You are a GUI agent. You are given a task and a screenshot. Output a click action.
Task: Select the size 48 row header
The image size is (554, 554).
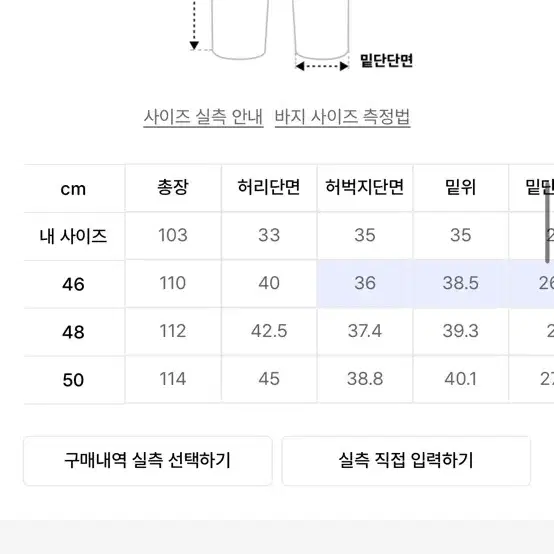click(73, 332)
